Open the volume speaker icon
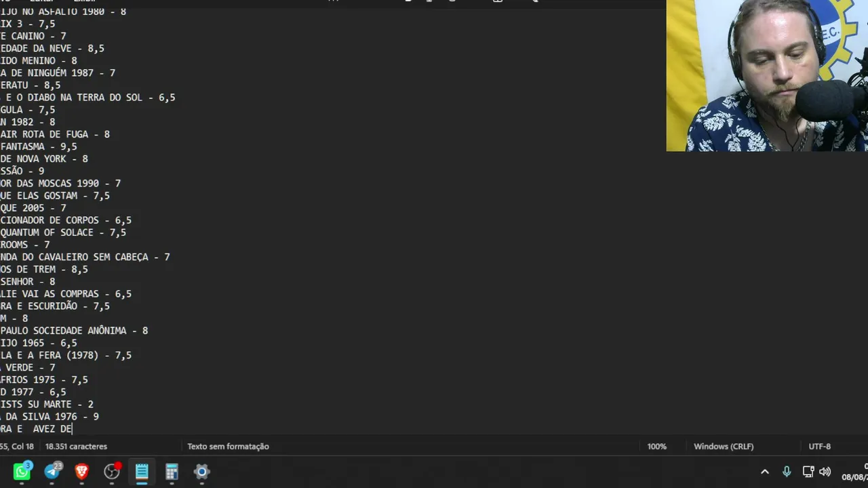Image resolution: width=868 pixels, height=488 pixels. coord(825,472)
